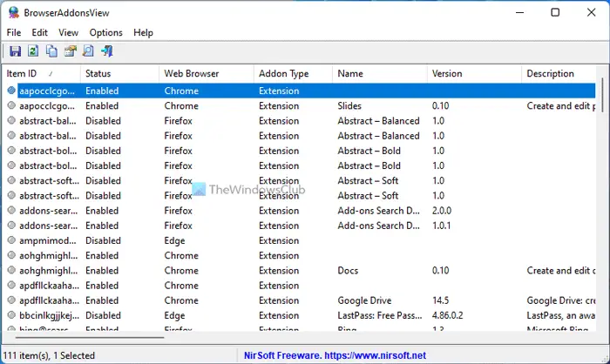The image size is (610, 364).
Task: Open the Help menu
Action: (x=143, y=33)
